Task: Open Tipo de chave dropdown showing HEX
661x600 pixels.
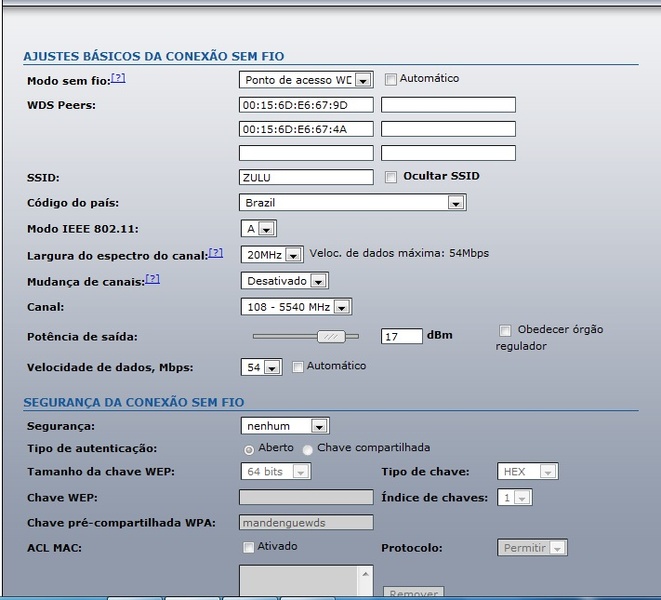Action: pos(528,471)
